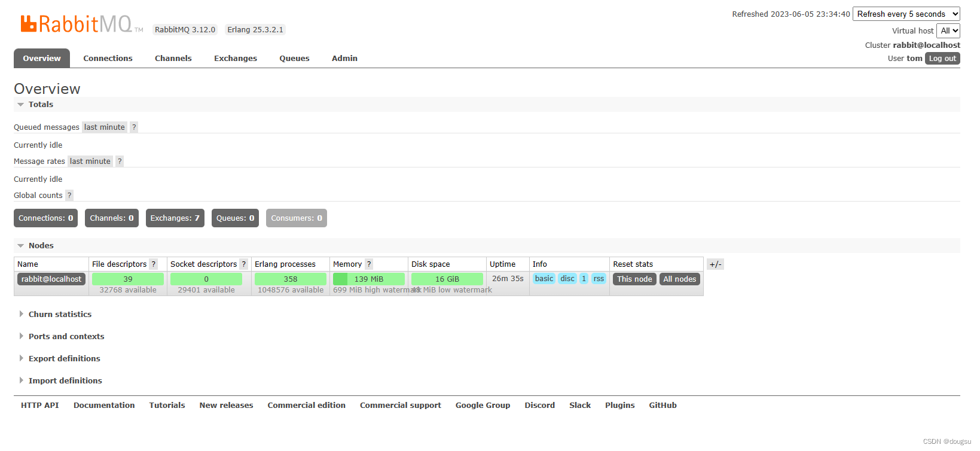Switch to the Connections tab
The height and width of the screenshot is (451, 980).
(108, 59)
